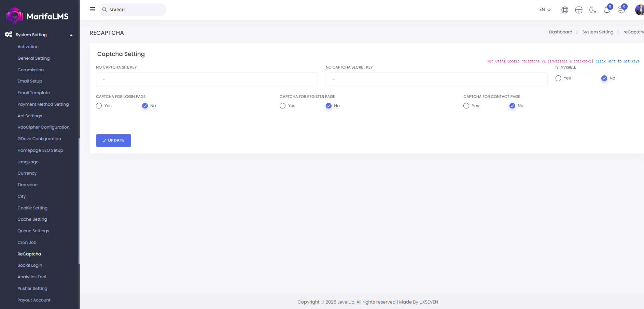Go to Payment Method Setting
This screenshot has width=644, height=309.
(43, 104)
